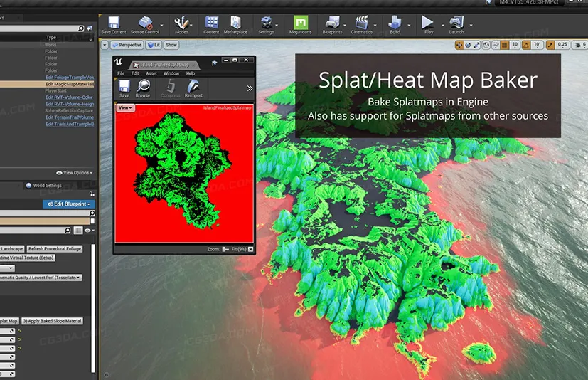This screenshot has width=588, height=380.
Task: Click the Play icon in toolbar
Action: 428,25
